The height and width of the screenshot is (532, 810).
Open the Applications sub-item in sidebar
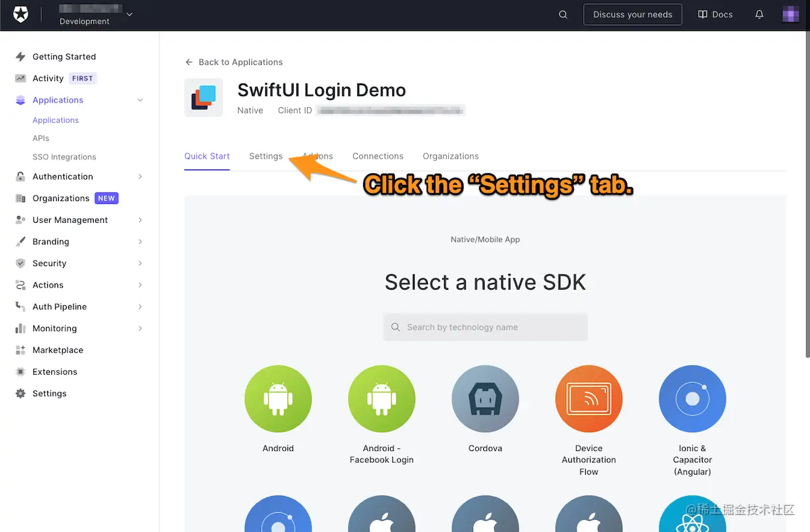56,120
